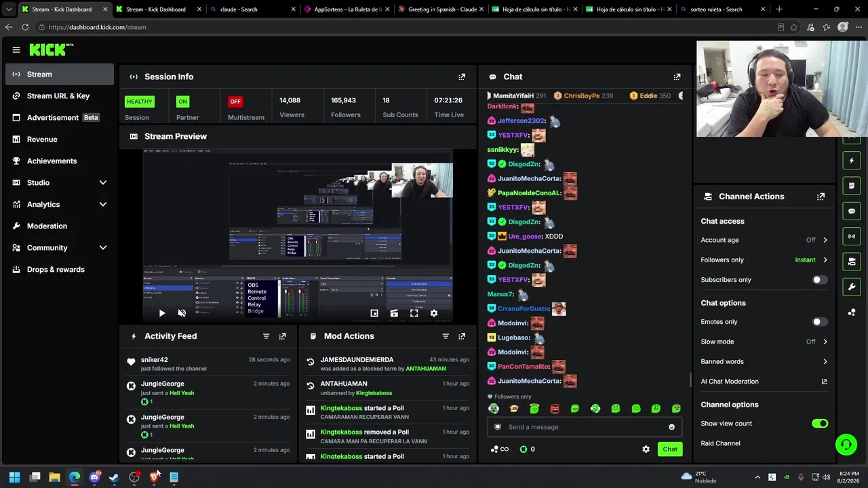The height and width of the screenshot is (488, 868).
Task: Open the AI Chat Moderation external link
Action: pos(824,382)
